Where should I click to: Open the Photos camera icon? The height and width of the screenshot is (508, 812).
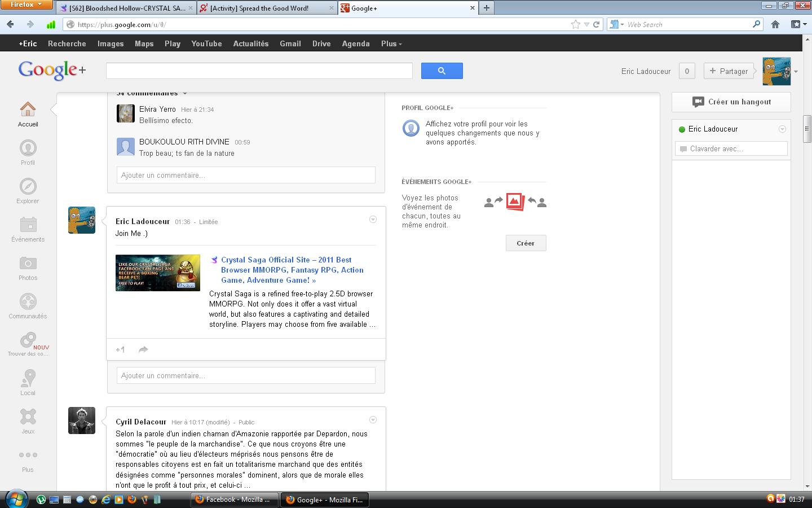click(x=28, y=264)
